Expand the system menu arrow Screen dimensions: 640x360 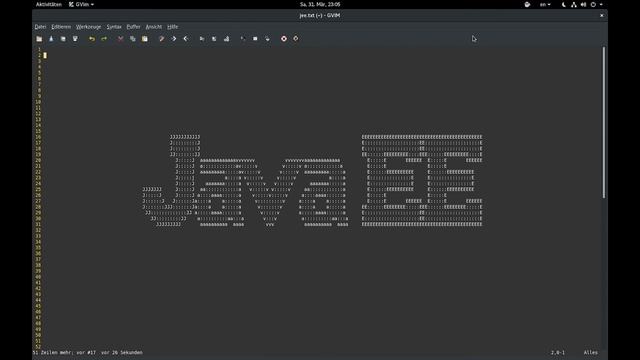601,4
